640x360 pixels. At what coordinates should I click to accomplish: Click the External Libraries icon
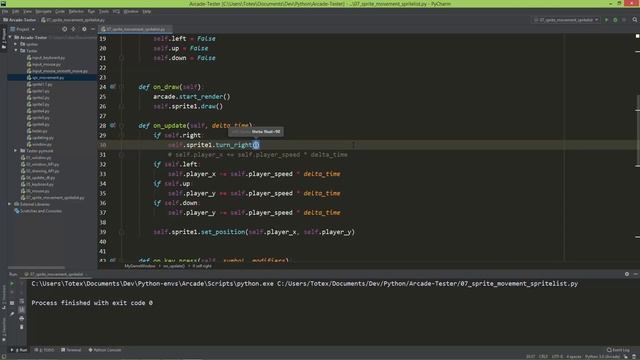pos(17,204)
